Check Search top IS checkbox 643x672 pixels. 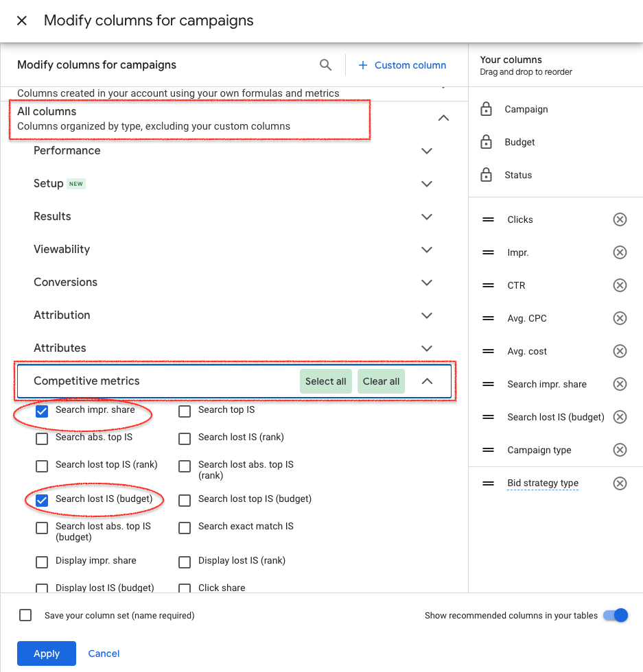click(185, 411)
